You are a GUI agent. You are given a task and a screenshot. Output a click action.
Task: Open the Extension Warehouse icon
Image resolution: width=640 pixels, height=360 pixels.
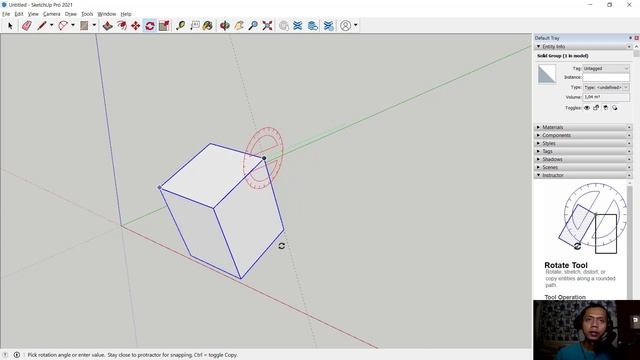coord(298,26)
